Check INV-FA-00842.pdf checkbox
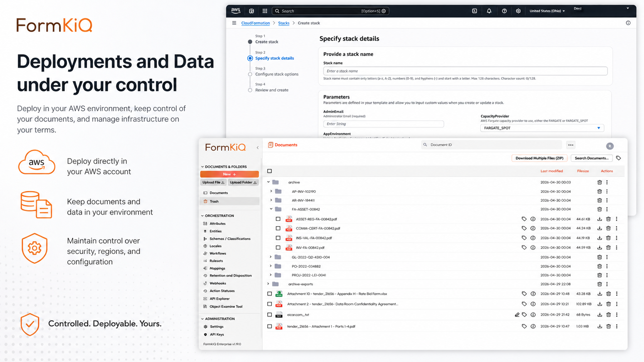This screenshot has width=644, height=362. 278,247
